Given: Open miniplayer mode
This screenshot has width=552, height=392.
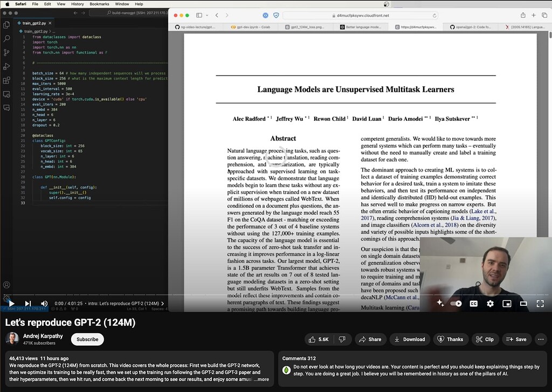Looking at the screenshot, I should pos(507,304).
